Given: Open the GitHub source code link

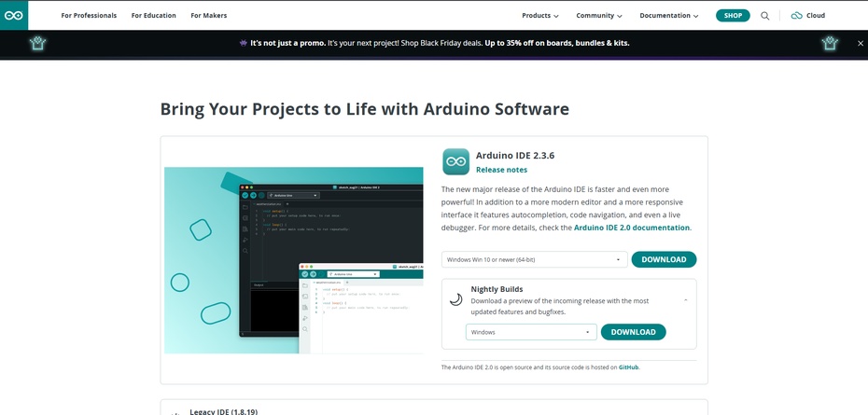Looking at the screenshot, I should point(629,367).
